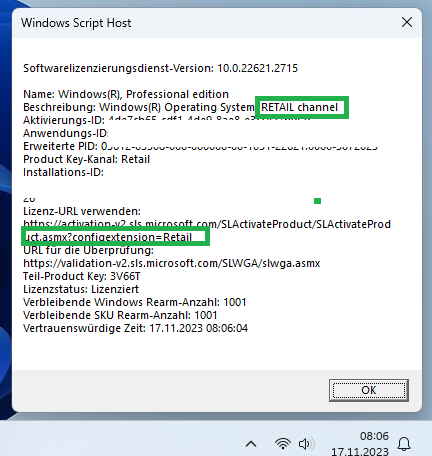This screenshot has height=456, width=432.
Task: Click 'Teil-Product Key: 3V66T' line
Action: click(82, 276)
